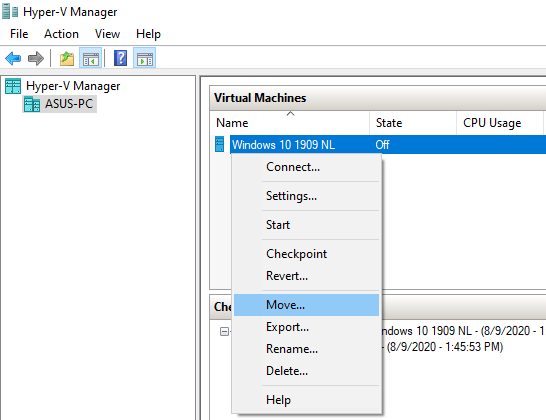Choose Export... from the context menu
The width and height of the screenshot is (546, 420).
306,327
